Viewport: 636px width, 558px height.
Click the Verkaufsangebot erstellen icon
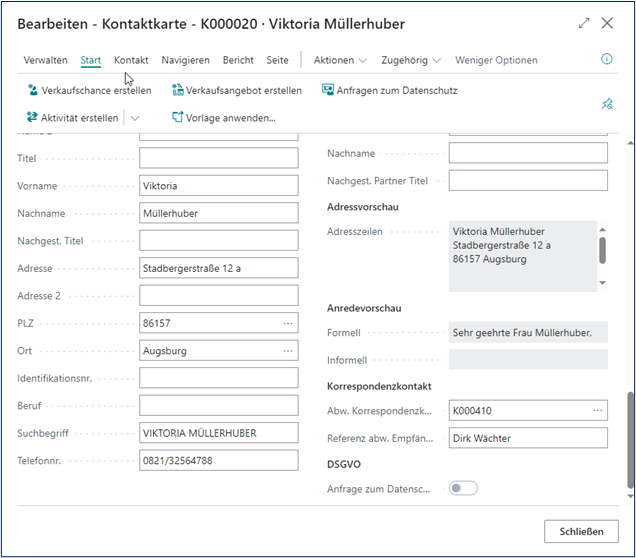point(178,91)
